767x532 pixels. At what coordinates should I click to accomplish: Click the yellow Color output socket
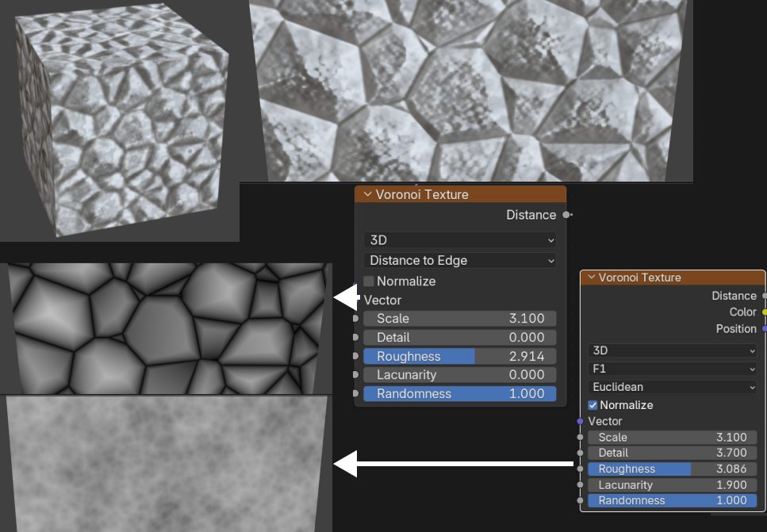point(764,312)
